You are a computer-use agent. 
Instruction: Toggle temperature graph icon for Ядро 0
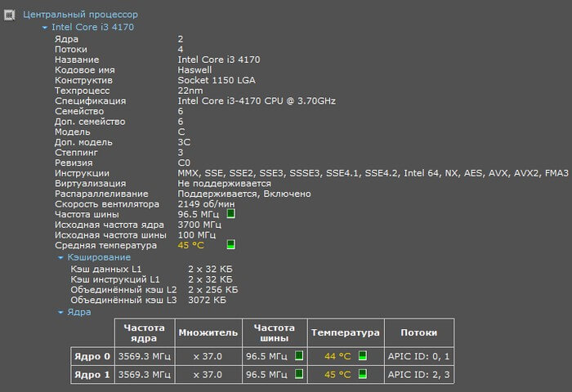pyautogui.click(x=363, y=355)
